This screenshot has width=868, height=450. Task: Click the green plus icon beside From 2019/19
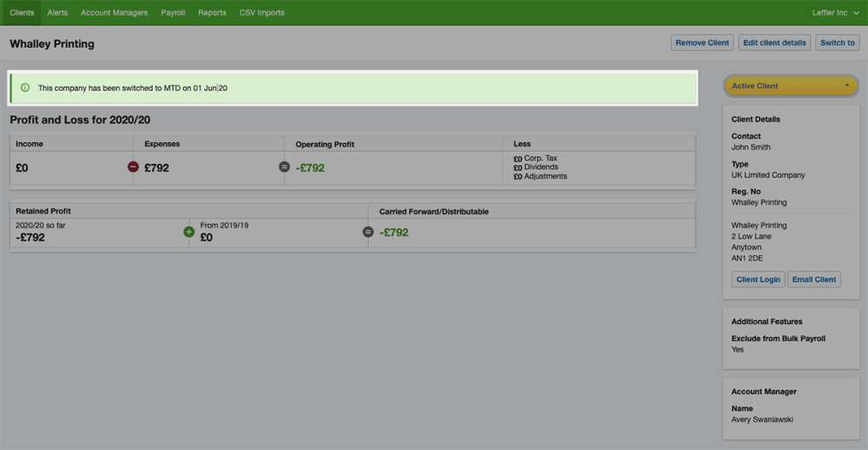(x=188, y=232)
